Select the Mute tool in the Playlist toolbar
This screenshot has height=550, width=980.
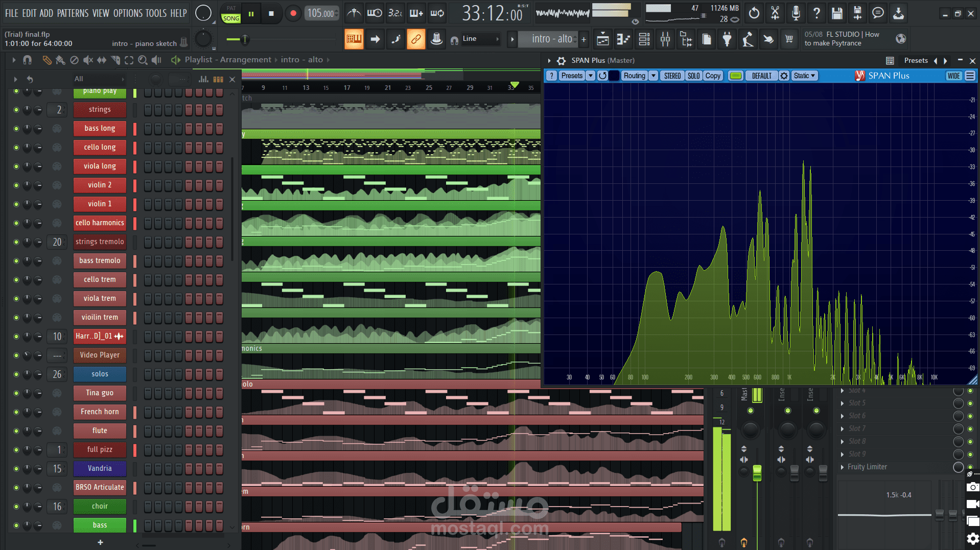coord(88,60)
